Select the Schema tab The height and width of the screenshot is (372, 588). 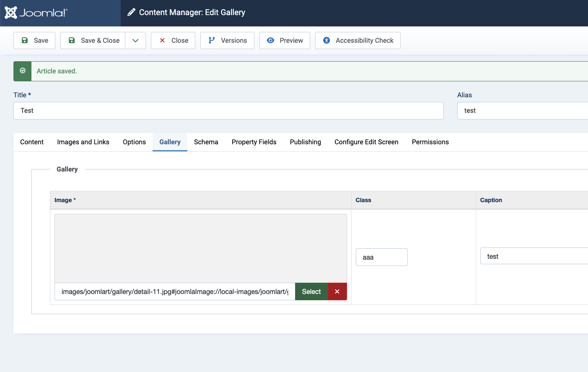206,142
